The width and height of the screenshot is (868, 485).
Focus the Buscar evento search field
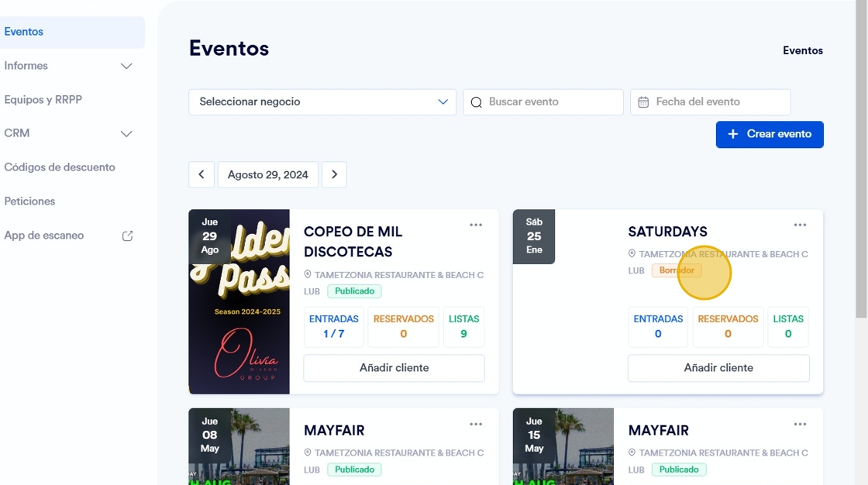click(x=543, y=101)
